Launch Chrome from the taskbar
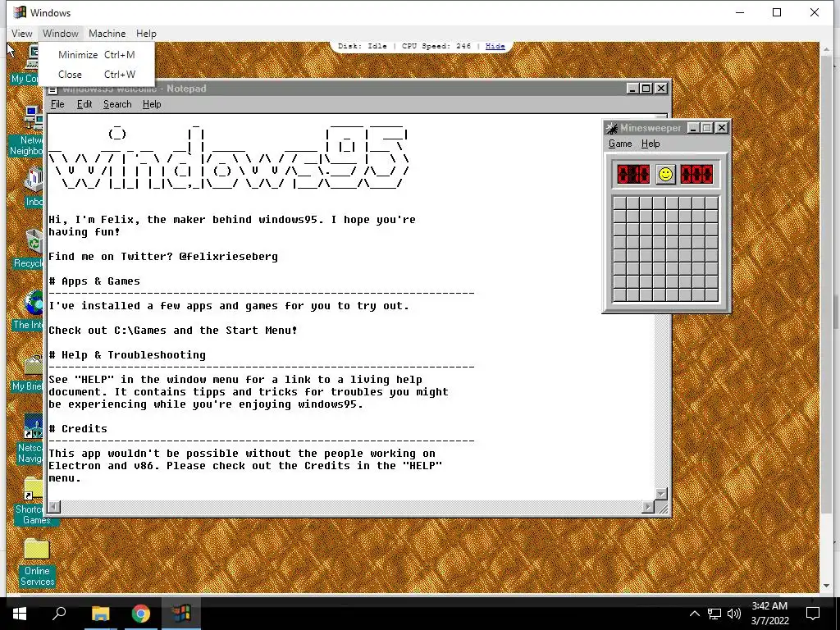The width and height of the screenshot is (840, 630). 141,614
